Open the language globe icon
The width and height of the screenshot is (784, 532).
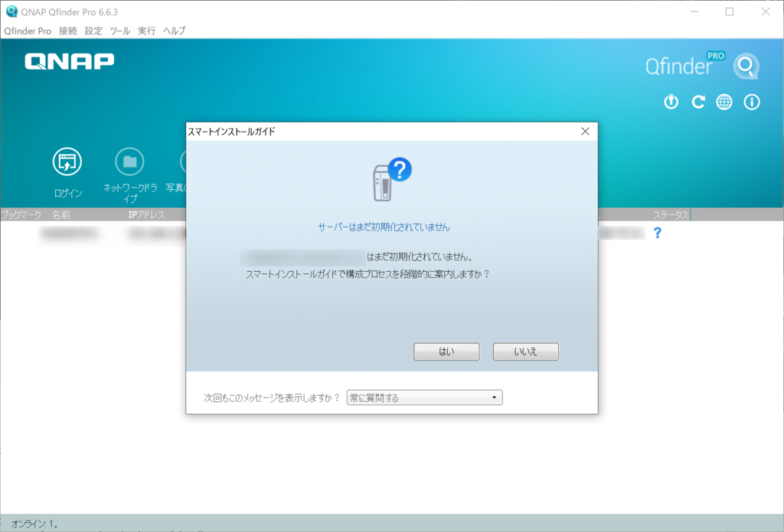pyautogui.click(x=724, y=102)
